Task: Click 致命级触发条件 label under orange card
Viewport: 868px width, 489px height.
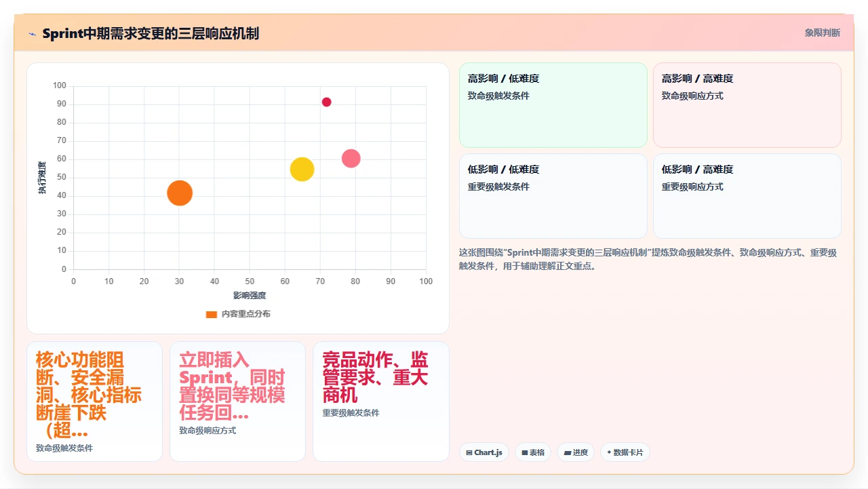Action: [x=64, y=448]
